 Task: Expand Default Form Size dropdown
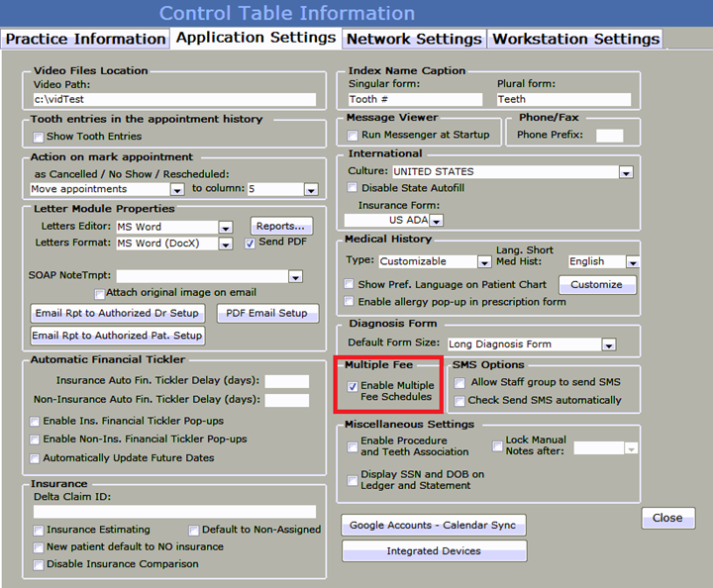pyautogui.click(x=609, y=344)
